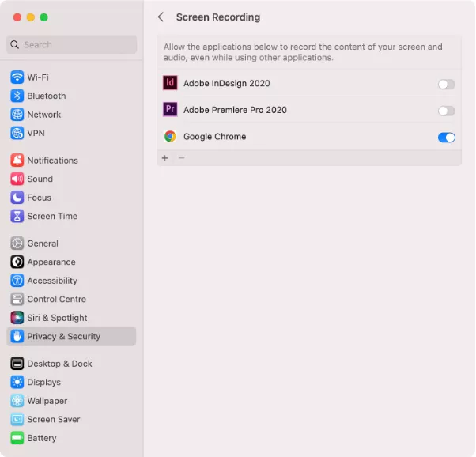Click the minus remove button

pyautogui.click(x=181, y=158)
